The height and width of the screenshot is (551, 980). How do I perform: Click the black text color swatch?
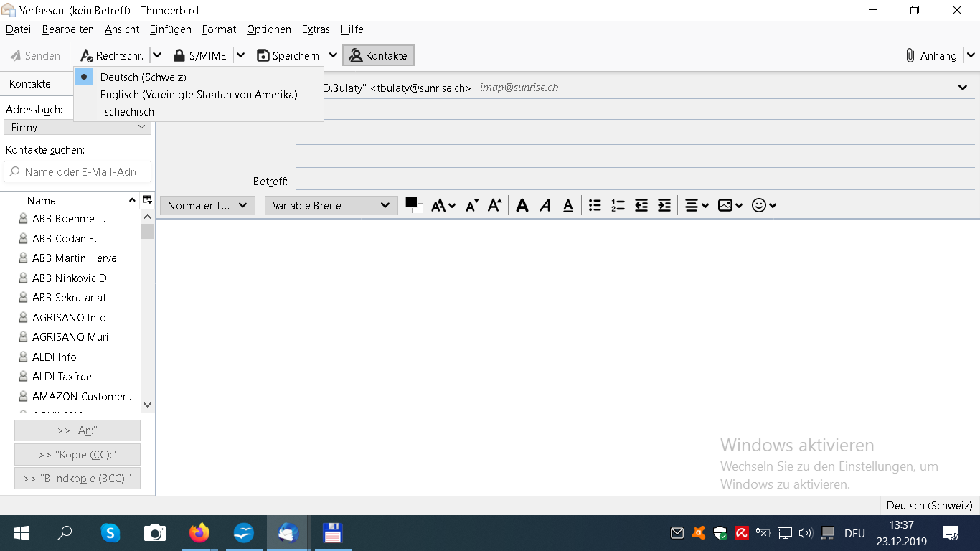click(x=411, y=203)
